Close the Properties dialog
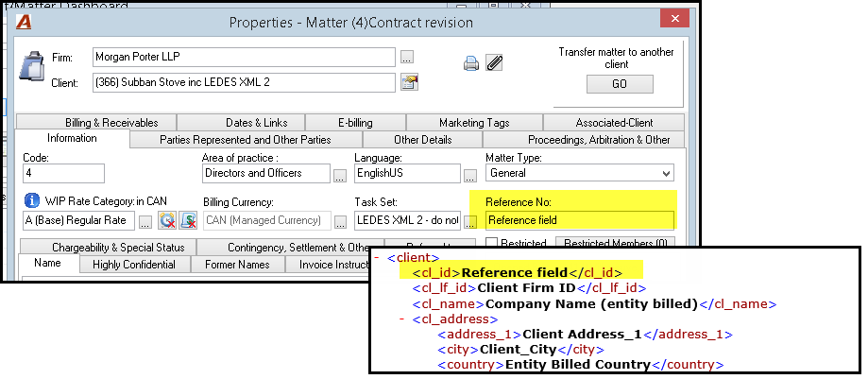Image resolution: width=868 pixels, height=379 pixels. (x=674, y=18)
